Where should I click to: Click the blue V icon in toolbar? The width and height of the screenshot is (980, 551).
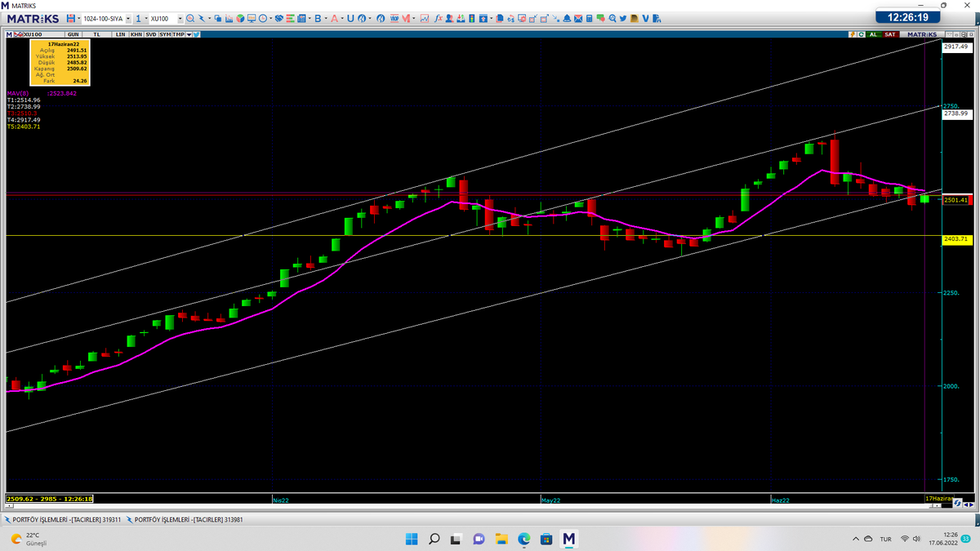645,19
